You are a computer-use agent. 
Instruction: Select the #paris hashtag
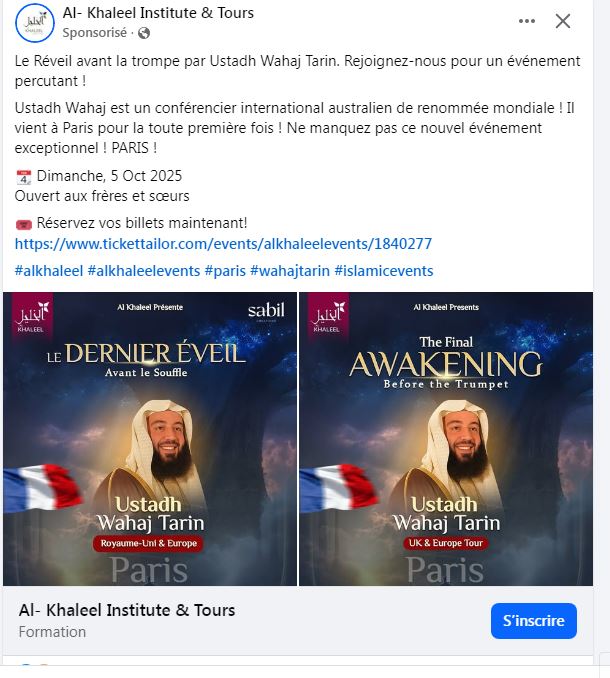pos(225,271)
